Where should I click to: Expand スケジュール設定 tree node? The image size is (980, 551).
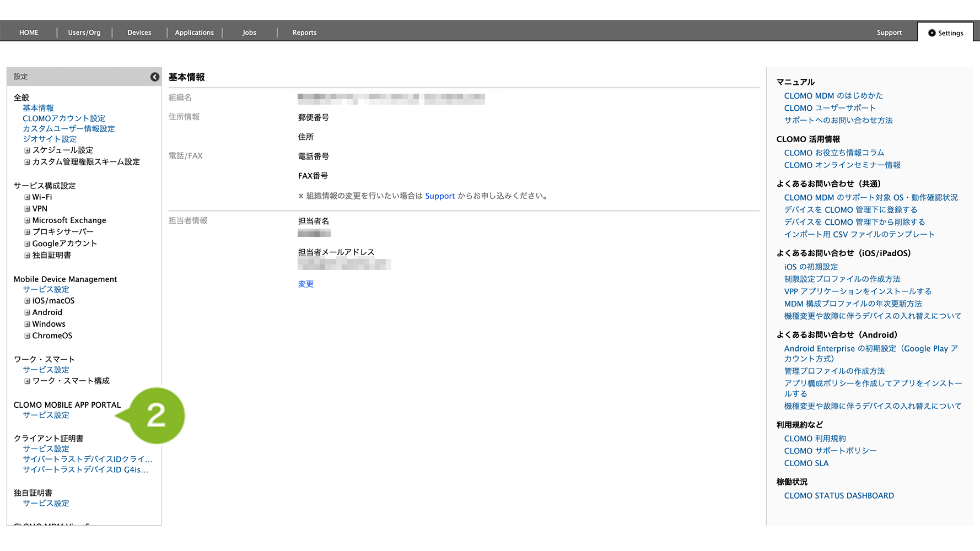pos(27,150)
